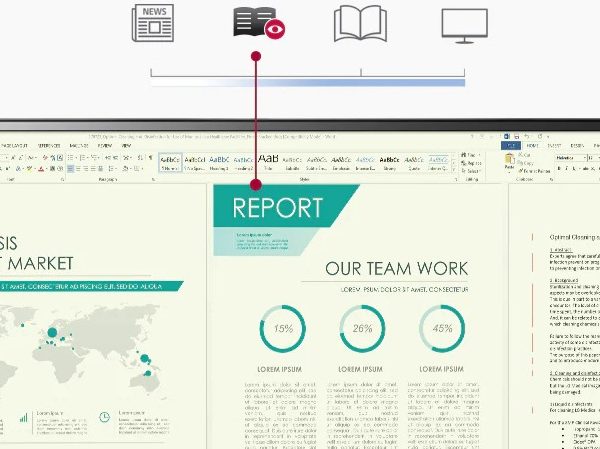Open the font name dropdown in right window

[x=571, y=158]
